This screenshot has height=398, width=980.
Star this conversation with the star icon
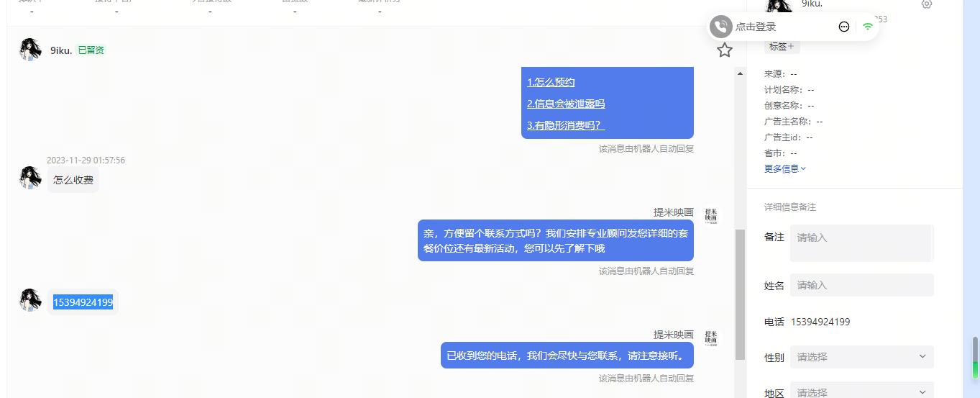725,50
